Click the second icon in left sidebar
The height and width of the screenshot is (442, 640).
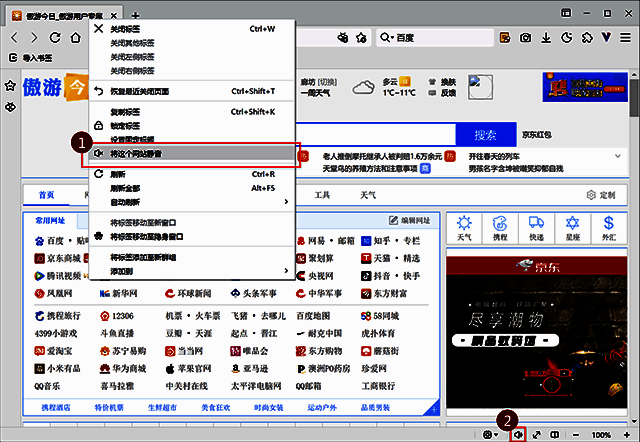[x=10, y=107]
